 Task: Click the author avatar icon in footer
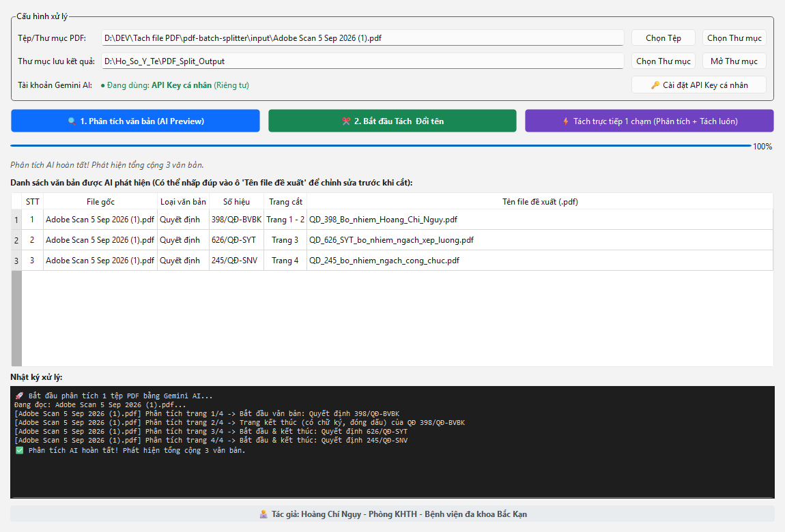[x=263, y=514]
